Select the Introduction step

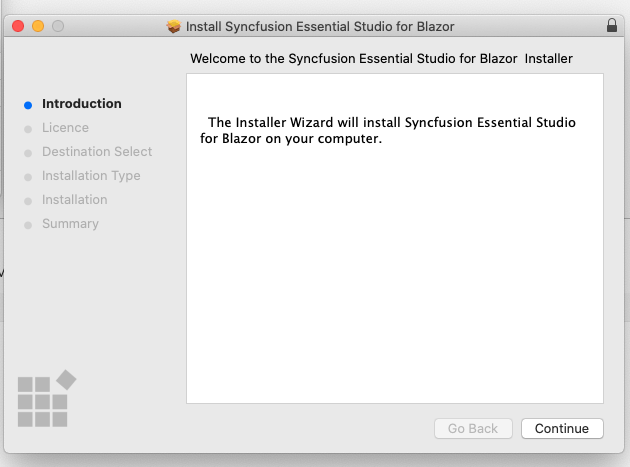81,104
